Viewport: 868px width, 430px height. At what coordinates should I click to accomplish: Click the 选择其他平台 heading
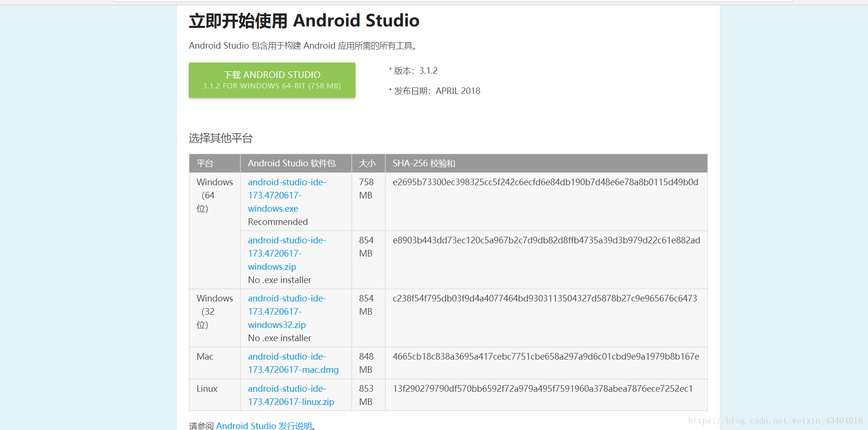pyautogui.click(x=221, y=138)
